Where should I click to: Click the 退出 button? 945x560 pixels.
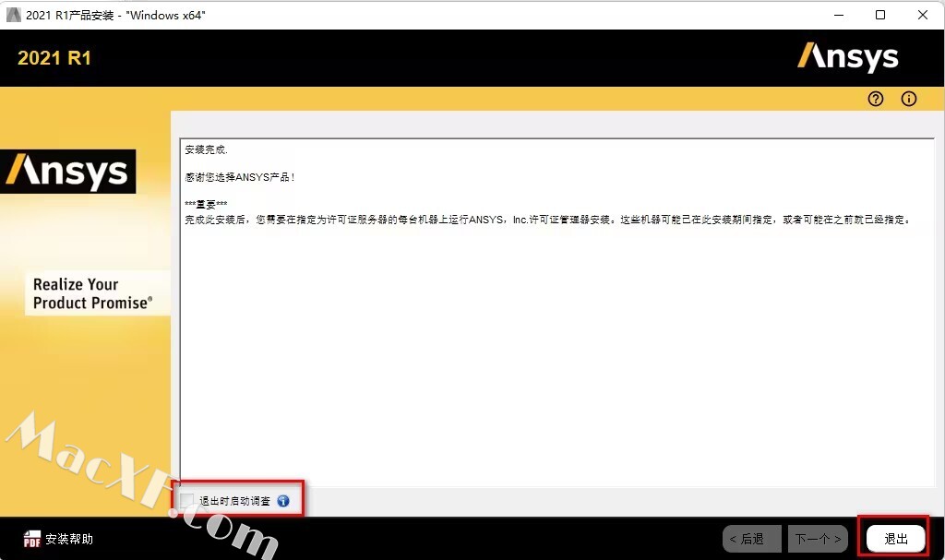[x=895, y=539]
